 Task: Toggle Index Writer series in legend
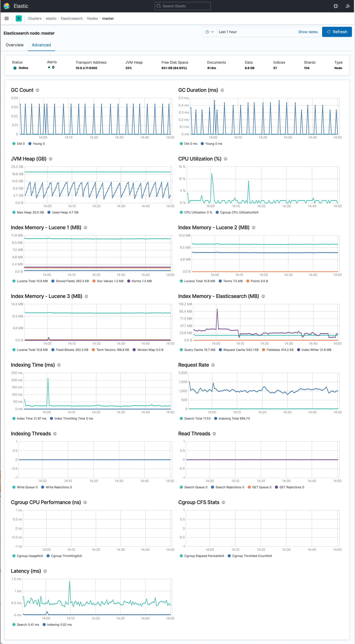[314, 350]
